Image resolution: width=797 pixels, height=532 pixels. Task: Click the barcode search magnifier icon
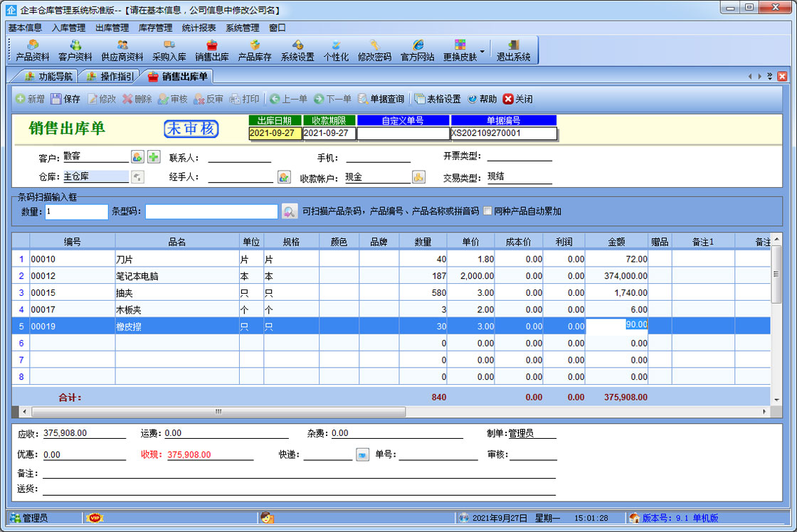click(x=289, y=211)
